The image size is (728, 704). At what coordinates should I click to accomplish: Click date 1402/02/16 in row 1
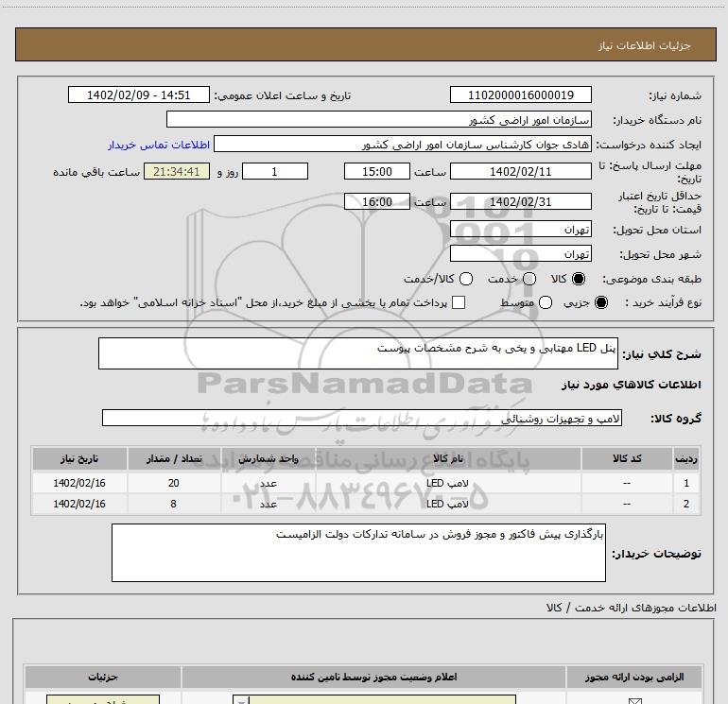79,483
